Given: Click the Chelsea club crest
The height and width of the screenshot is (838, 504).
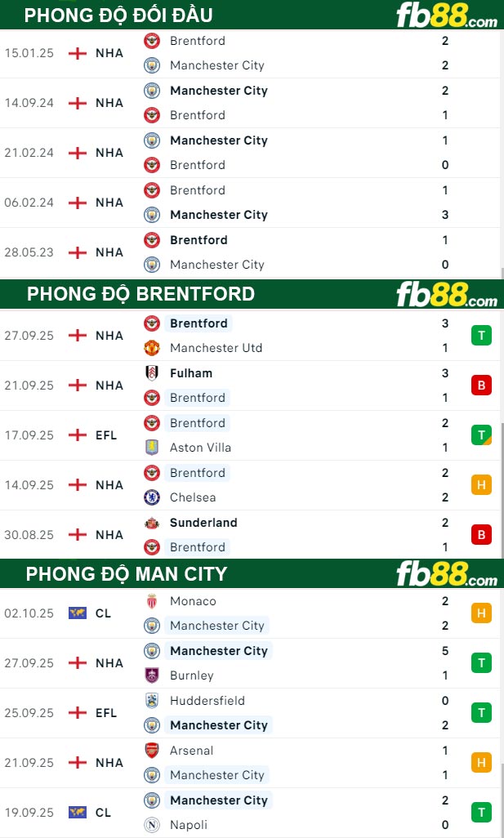Looking at the screenshot, I should 152,497.
